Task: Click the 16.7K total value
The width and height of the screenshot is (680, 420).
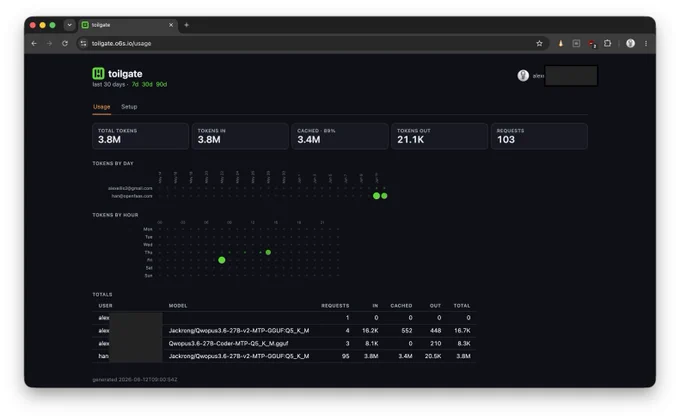Action: 462,331
